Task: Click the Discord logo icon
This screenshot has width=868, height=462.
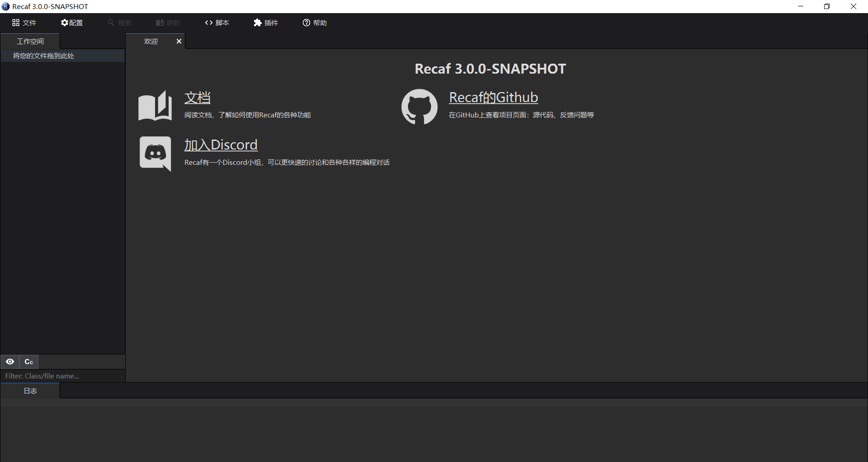Action: point(155,154)
